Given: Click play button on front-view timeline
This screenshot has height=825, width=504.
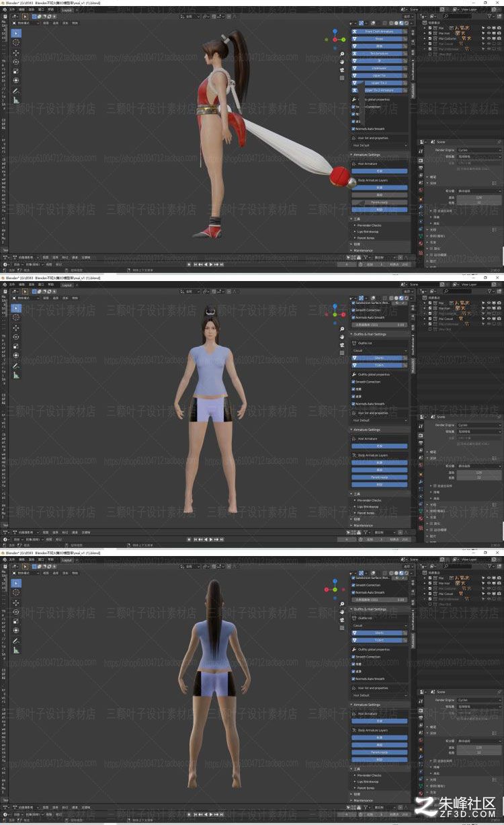Looking at the screenshot, I should point(212,539).
